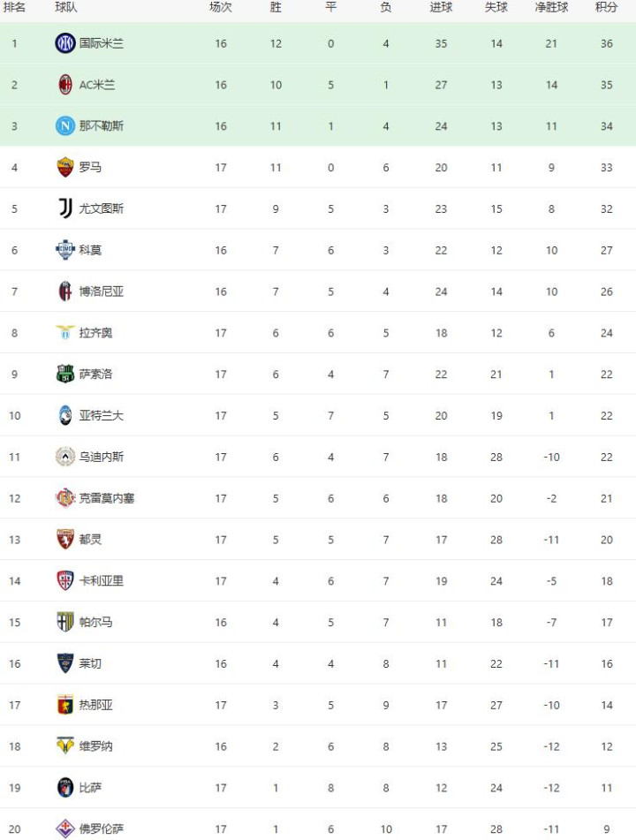Open the 萨索洛 team link
The height and width of the screenshot is (840, 636).
(95, 375)
